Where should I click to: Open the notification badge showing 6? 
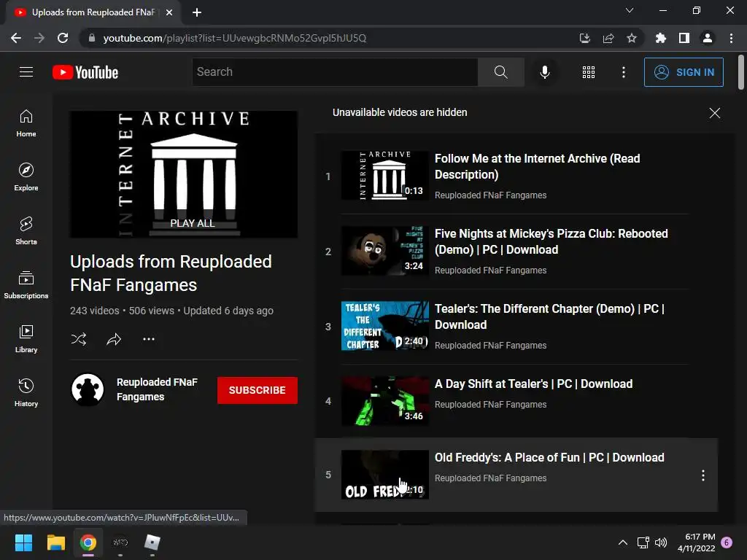(727, 542)
